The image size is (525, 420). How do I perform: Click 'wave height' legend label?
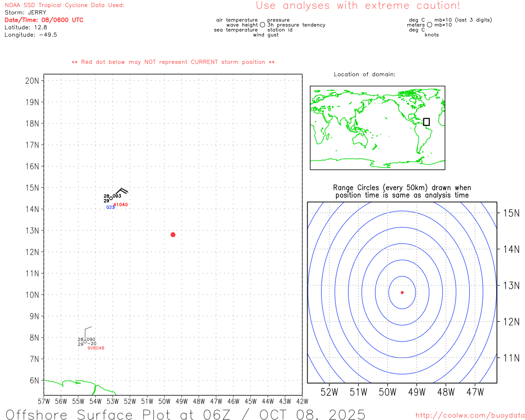[242, 25]
